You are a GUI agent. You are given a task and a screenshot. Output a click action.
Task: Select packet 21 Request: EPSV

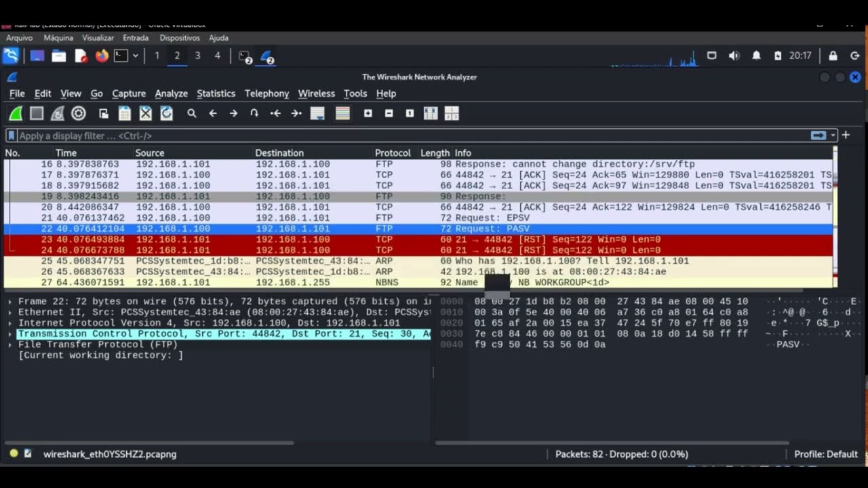[x=418, y=218]
